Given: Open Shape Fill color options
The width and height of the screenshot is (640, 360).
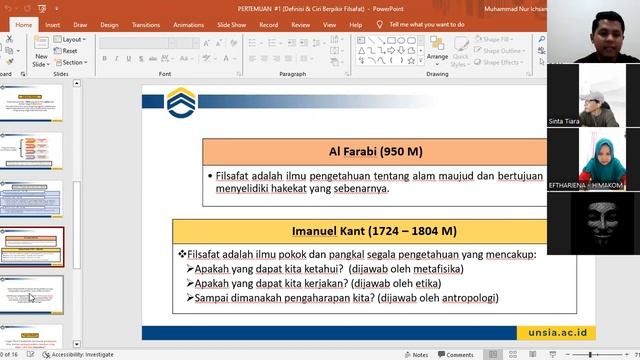Looking at the screenshot, I should [493, 39].
